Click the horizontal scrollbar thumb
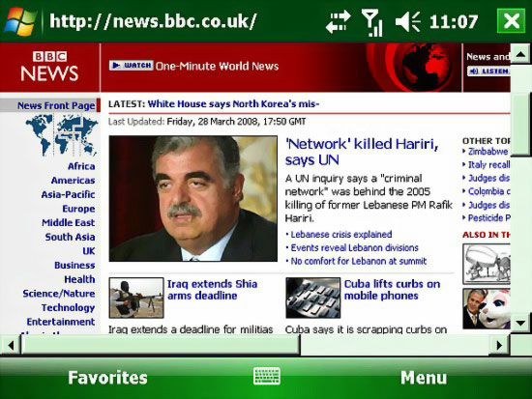This screenshot has height=399, width=532. point(161,345)
